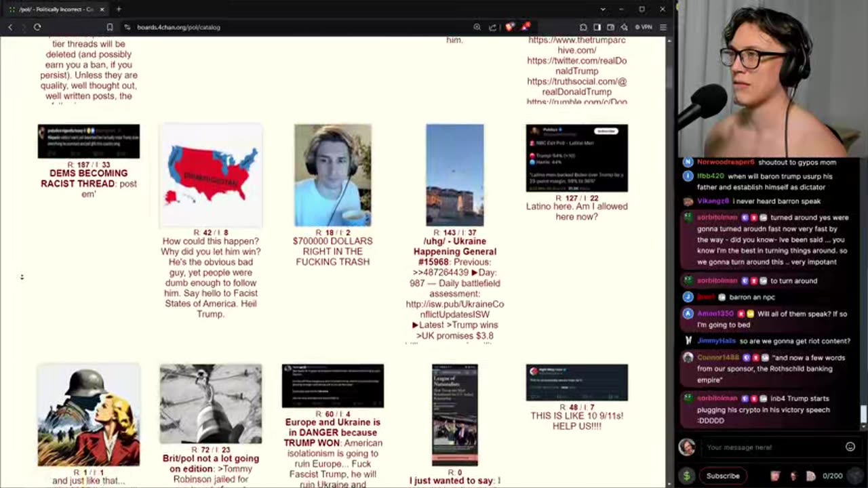Click 'R: 143 / I: 37' reply counter

(x=454, y=233)
